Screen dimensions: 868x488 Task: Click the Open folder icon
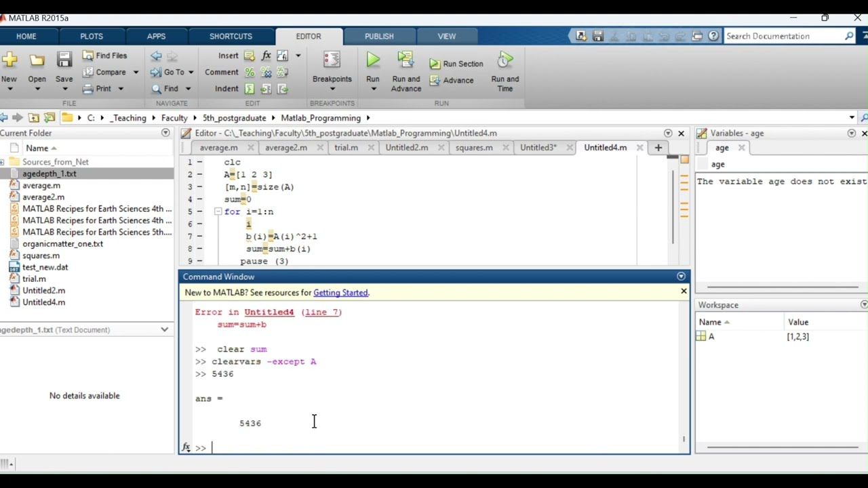click(x=37, y=60)
